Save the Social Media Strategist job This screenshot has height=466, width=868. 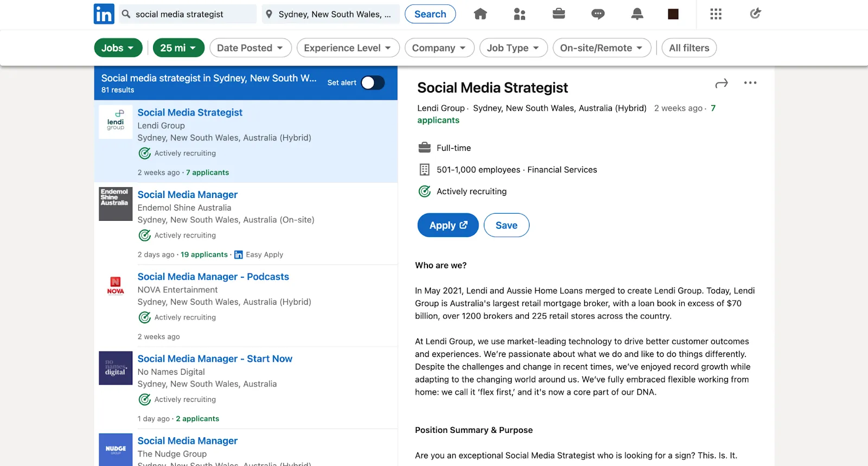point(506,225)
